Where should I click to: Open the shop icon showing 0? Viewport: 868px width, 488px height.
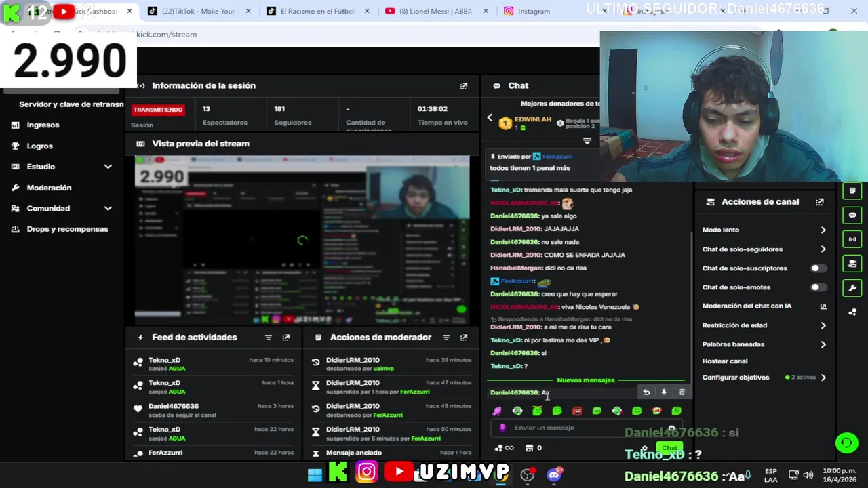(534, 448)
